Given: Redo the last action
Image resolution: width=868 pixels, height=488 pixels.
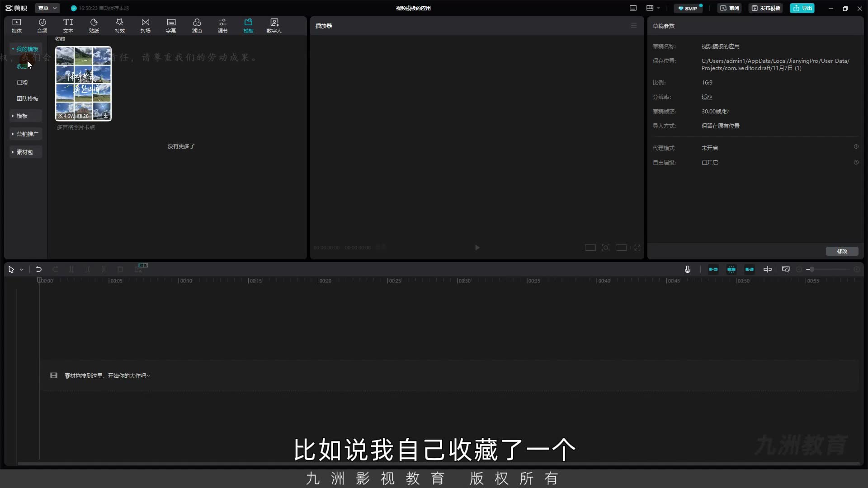Looking at the screenshot, I should (55, 270).
